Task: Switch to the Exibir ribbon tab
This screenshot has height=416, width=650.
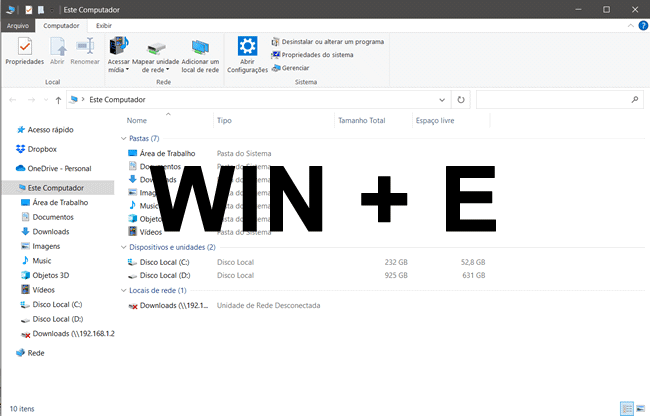Action: pyautogui.click(x=104, y=25)
